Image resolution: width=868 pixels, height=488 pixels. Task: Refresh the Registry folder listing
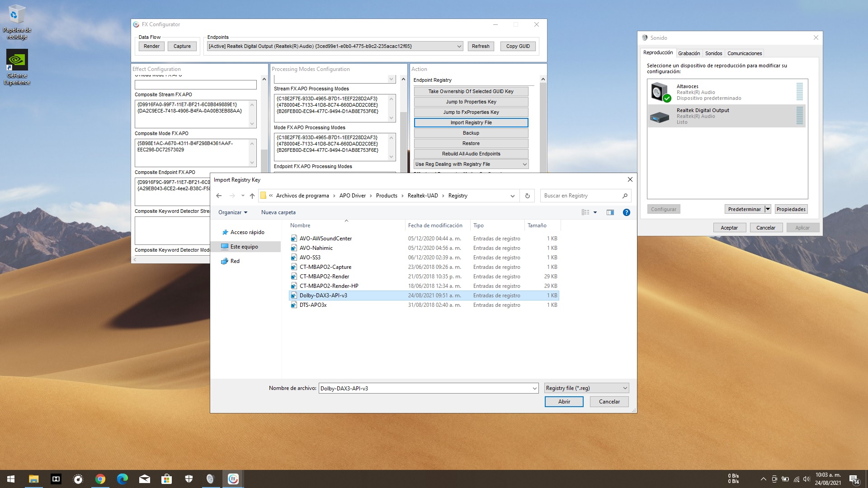point(527,196)
